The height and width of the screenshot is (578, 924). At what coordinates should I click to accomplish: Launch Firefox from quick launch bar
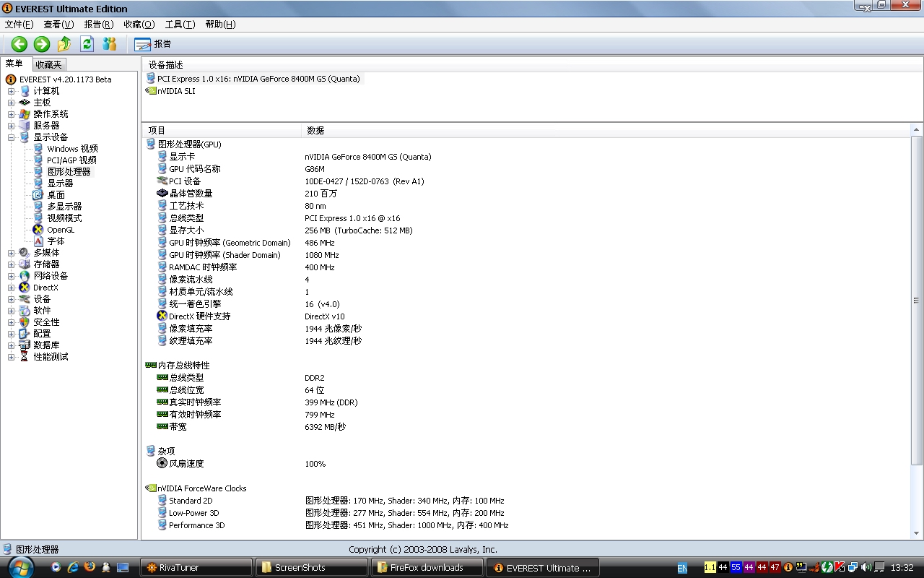[89, 567]
